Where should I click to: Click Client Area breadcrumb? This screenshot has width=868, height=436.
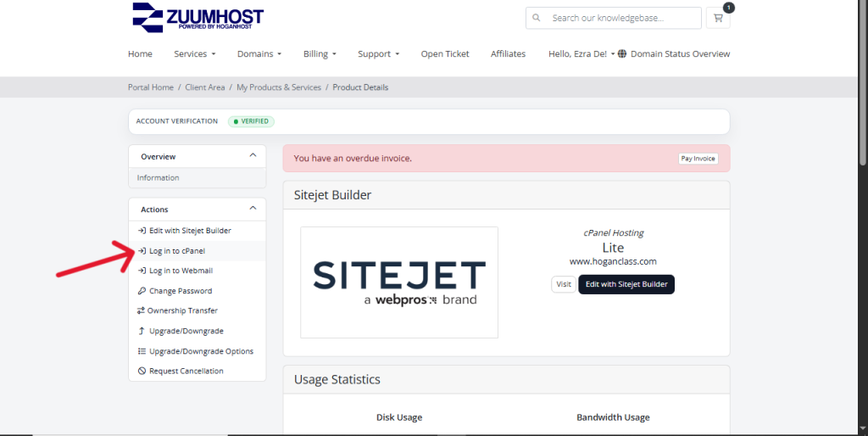205,87
